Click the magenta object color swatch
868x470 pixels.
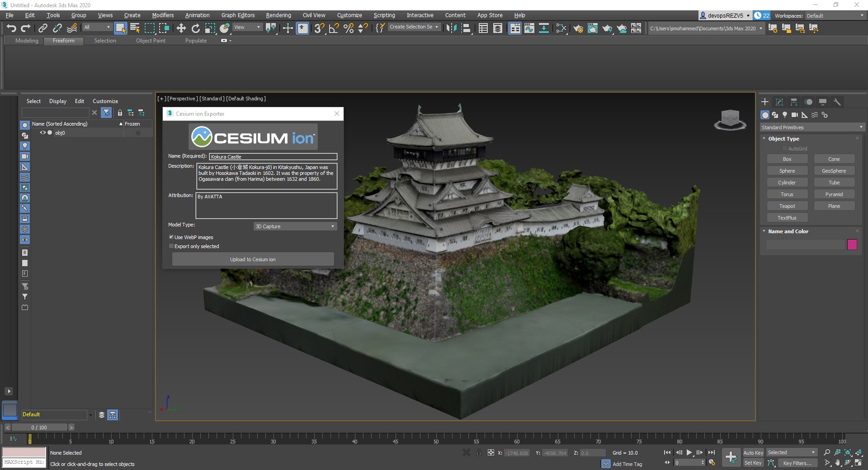tap(852, 244)
